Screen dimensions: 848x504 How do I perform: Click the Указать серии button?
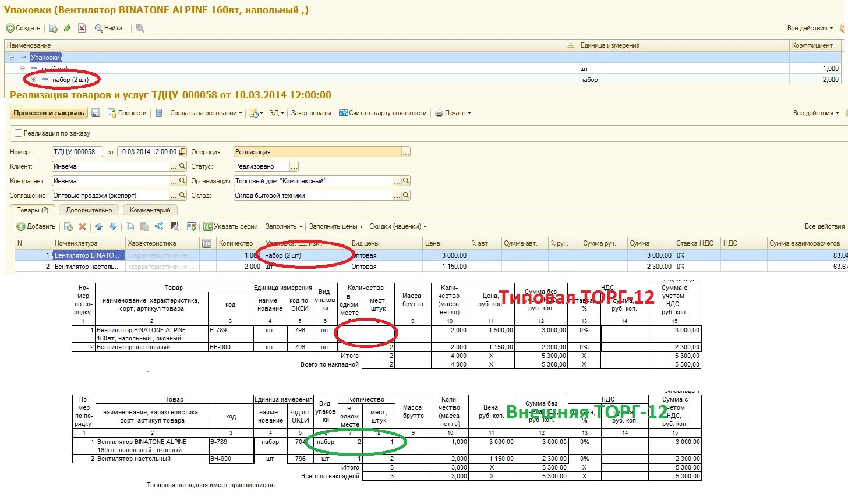click(231, 226)
